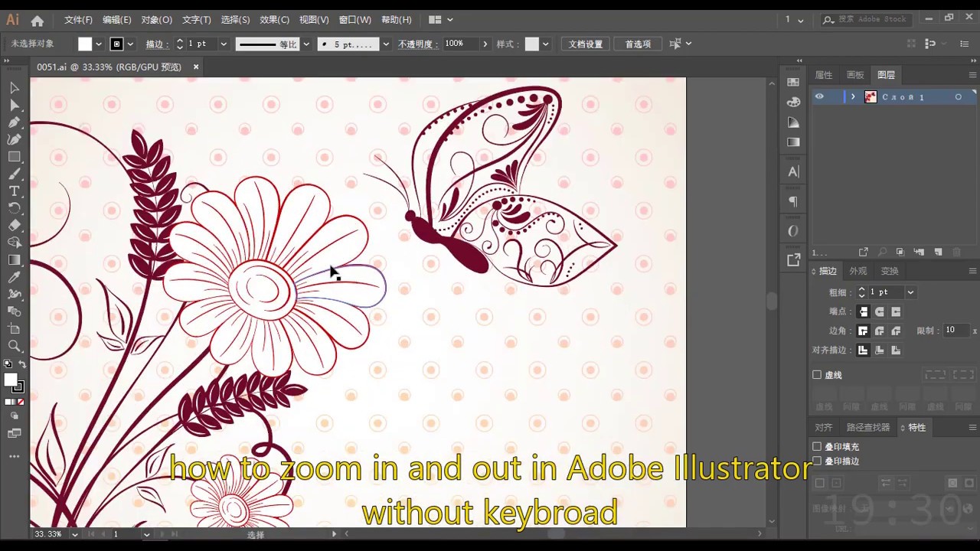Choose round cap option in 端点 row
The image size is (980, 551).
[880, 311]
